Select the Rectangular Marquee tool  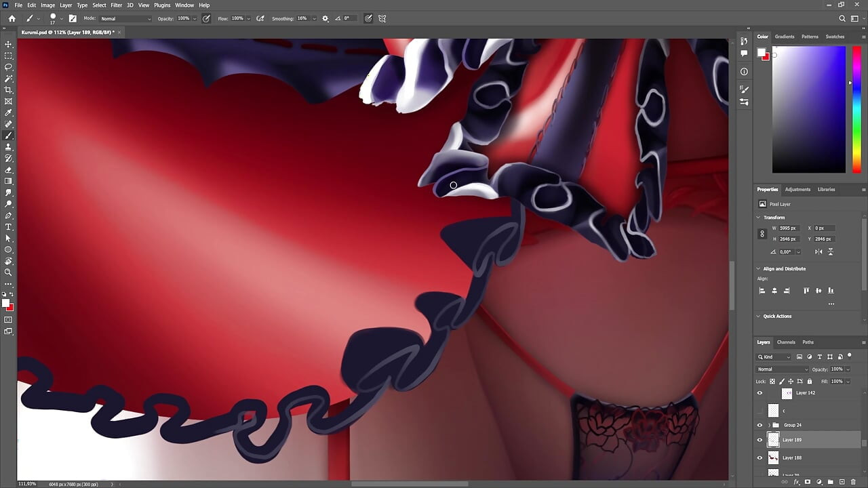pos(9,56)
